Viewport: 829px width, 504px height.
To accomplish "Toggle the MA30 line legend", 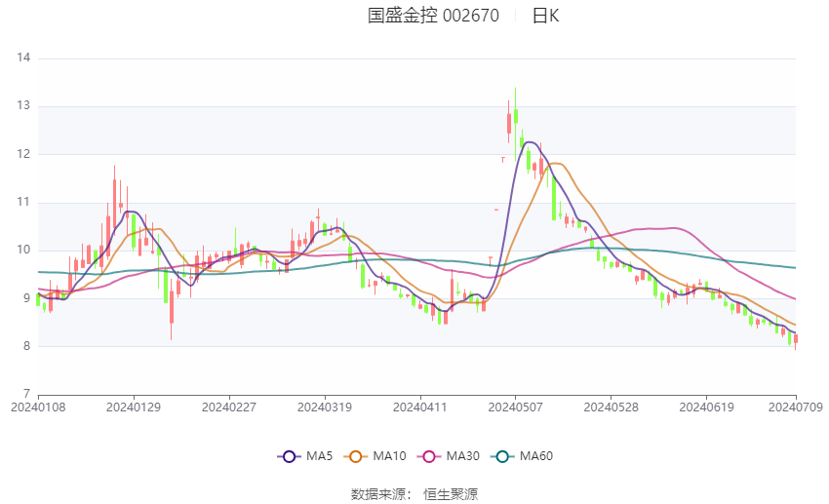I will (449, 456).
